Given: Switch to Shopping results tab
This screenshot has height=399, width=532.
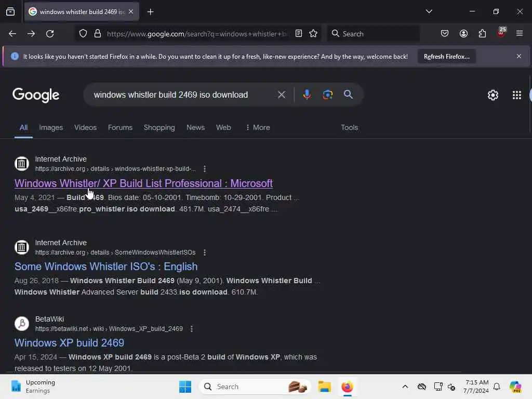Looking at the screenshot, I should (159, 128).
